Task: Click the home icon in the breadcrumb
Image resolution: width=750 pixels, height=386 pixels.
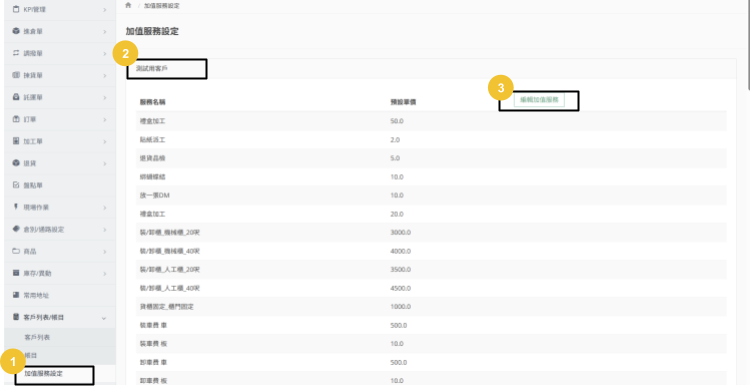Action: [128, 5]
